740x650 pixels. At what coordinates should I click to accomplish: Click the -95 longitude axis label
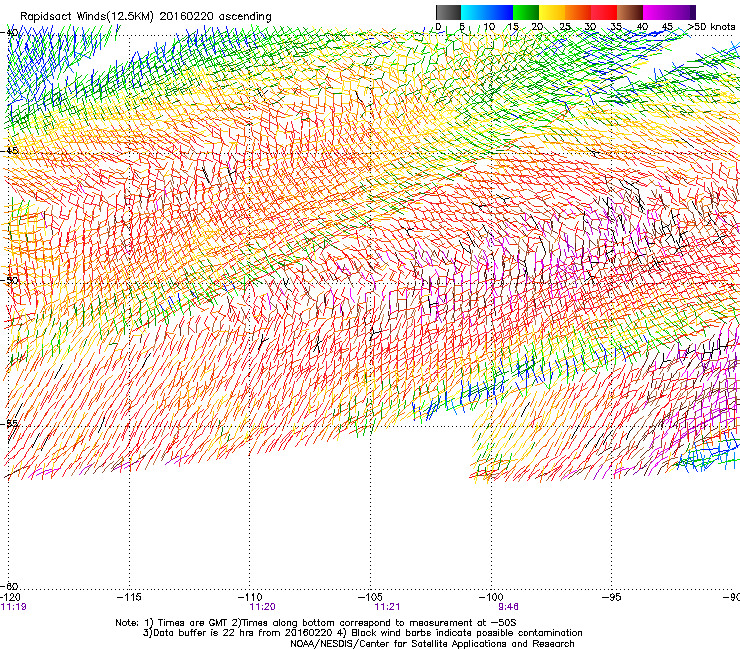pyautogui.click(x=612, y=597)
